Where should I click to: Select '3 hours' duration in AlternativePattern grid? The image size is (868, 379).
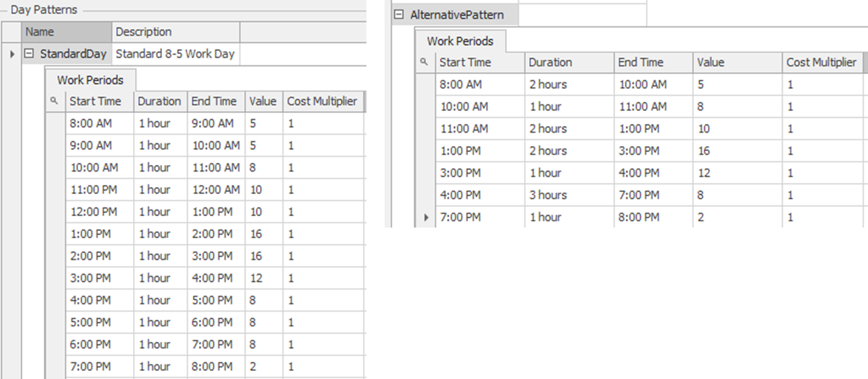[569, 195]
